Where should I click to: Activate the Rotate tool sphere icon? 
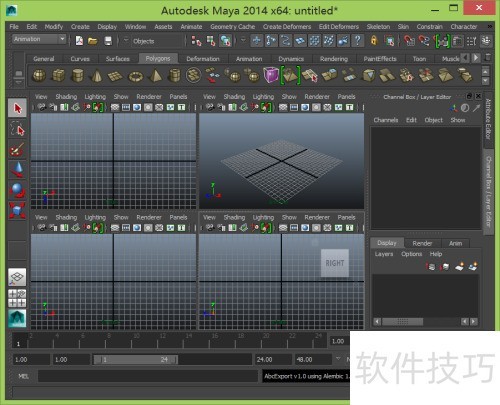point(17,190)
